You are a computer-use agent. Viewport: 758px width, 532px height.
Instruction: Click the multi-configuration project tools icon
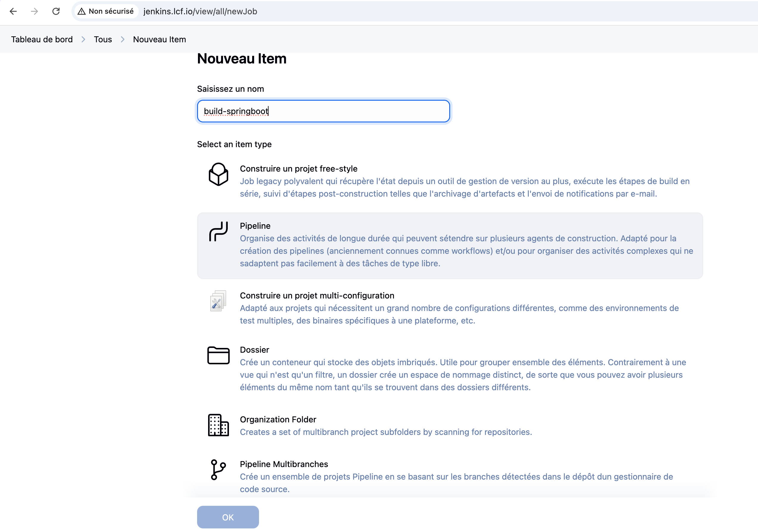[x=218, y=301]
